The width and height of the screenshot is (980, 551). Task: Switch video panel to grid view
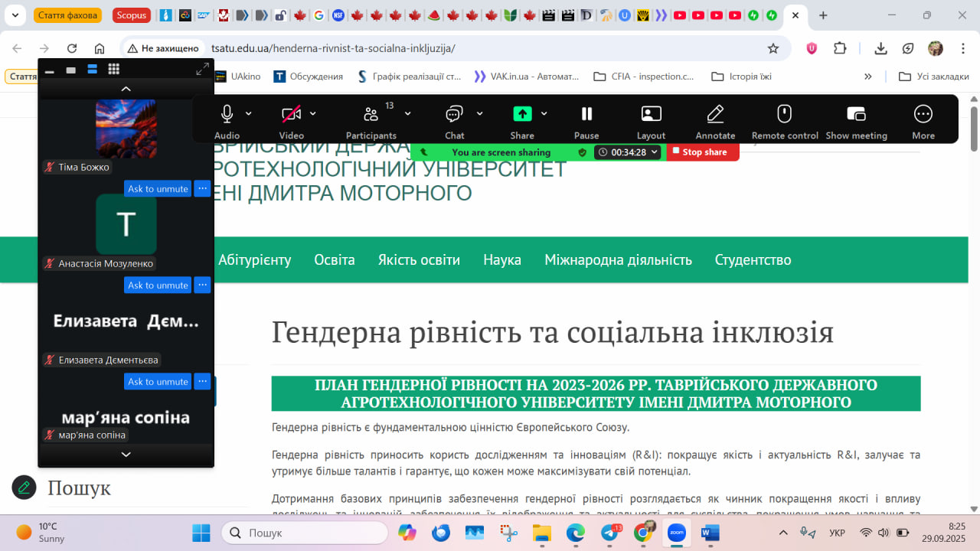click(x=113, y=70)
